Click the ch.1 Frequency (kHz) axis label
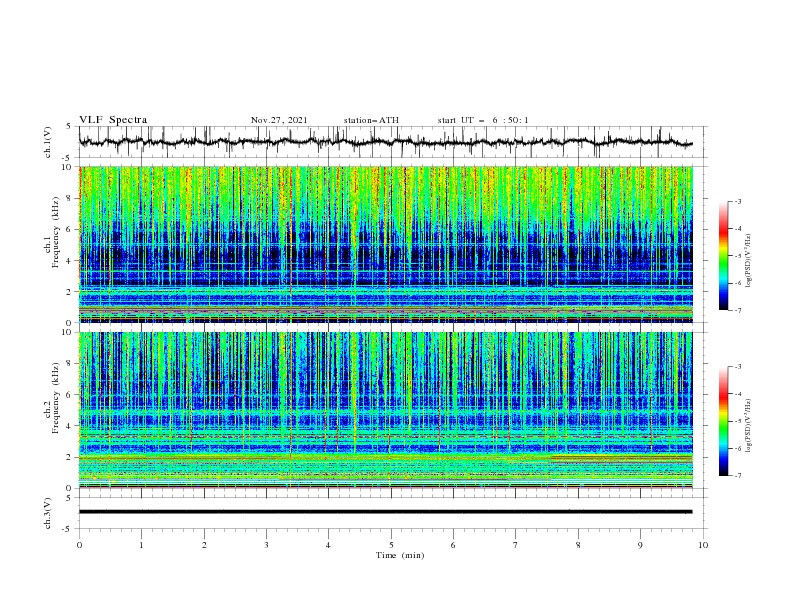Viewport: 792px width, 612px height. tap(52, 232)
